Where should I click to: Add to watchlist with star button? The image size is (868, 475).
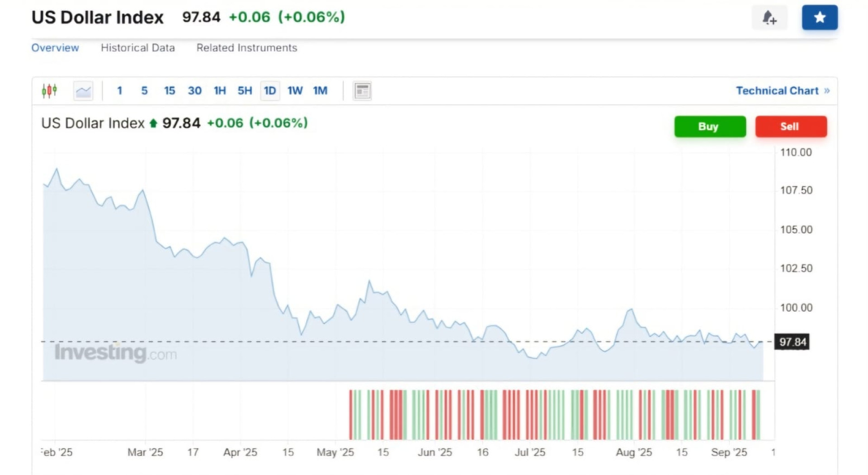820,18
